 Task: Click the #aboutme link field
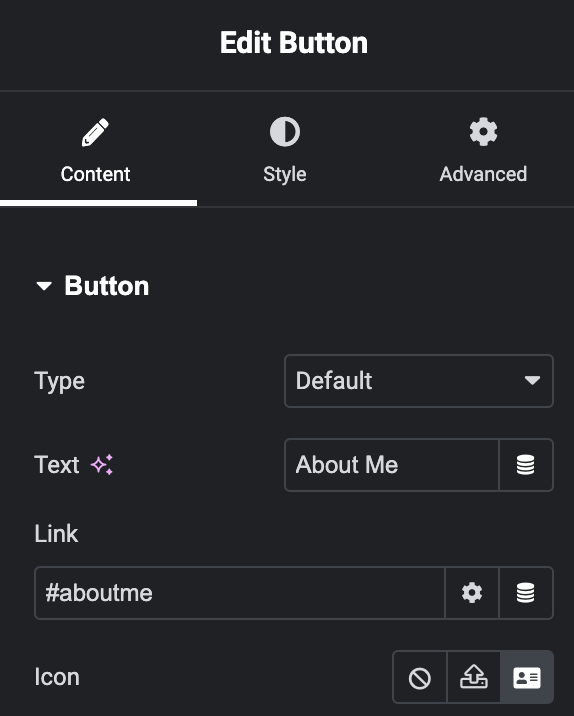coord(240,593)
